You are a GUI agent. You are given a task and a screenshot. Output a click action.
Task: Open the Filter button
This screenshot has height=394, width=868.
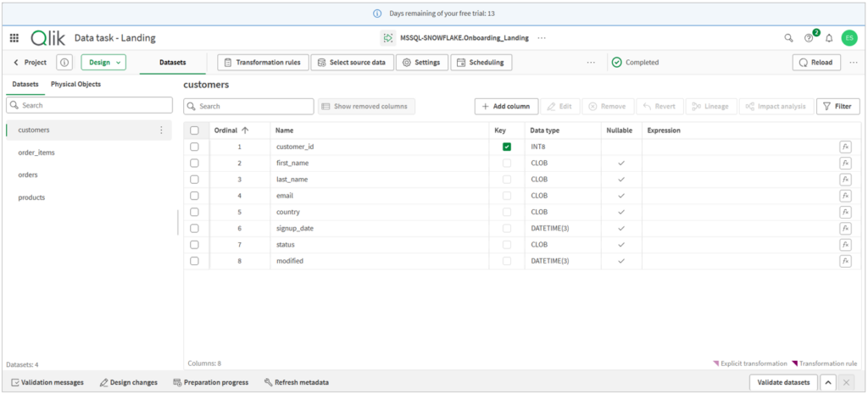click(838, 106)
